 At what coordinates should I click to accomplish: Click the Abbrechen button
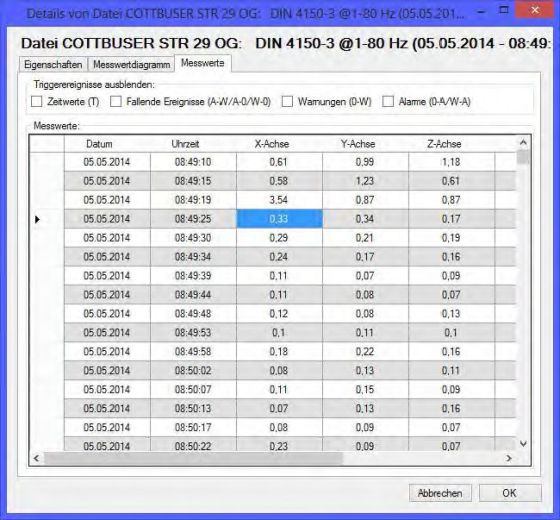[x=440, y=493]
